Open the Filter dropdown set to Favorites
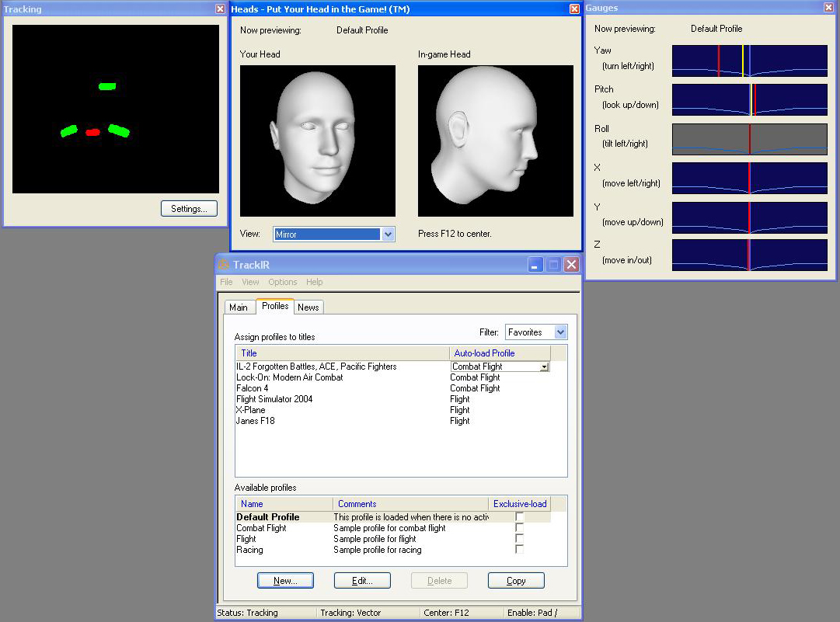This screenshot has height=622, width=840. pyautogui.click(x=560, y=332)
